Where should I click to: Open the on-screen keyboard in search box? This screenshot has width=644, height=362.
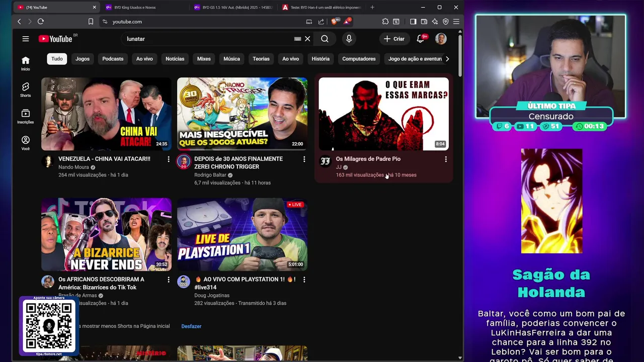[x=297, y=39]
